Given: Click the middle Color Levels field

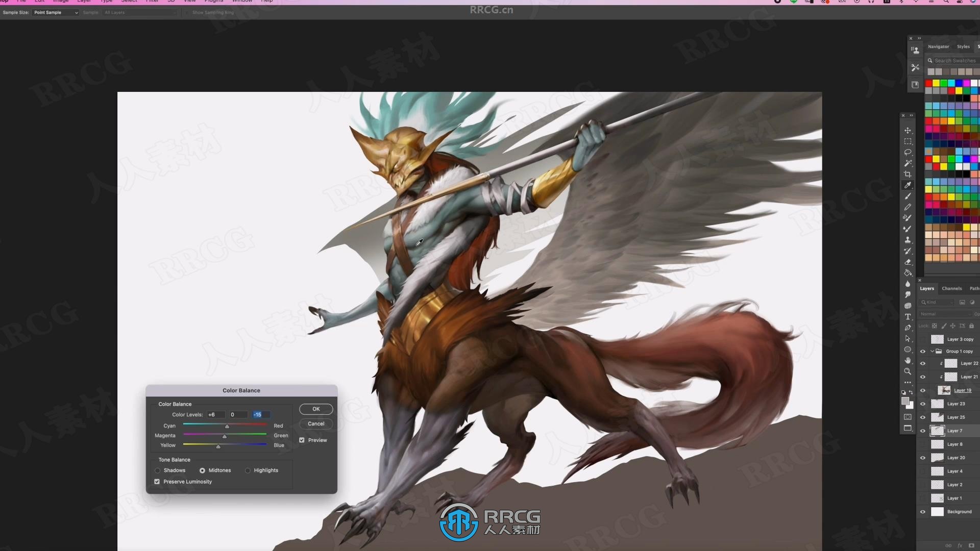Looking at the screenshot, I should (x=238, y=415).
